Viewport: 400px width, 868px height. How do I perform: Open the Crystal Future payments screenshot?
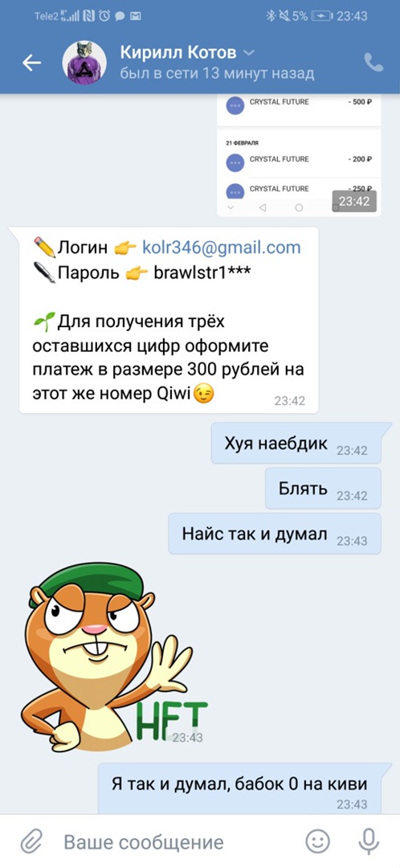tap(299, 155)
